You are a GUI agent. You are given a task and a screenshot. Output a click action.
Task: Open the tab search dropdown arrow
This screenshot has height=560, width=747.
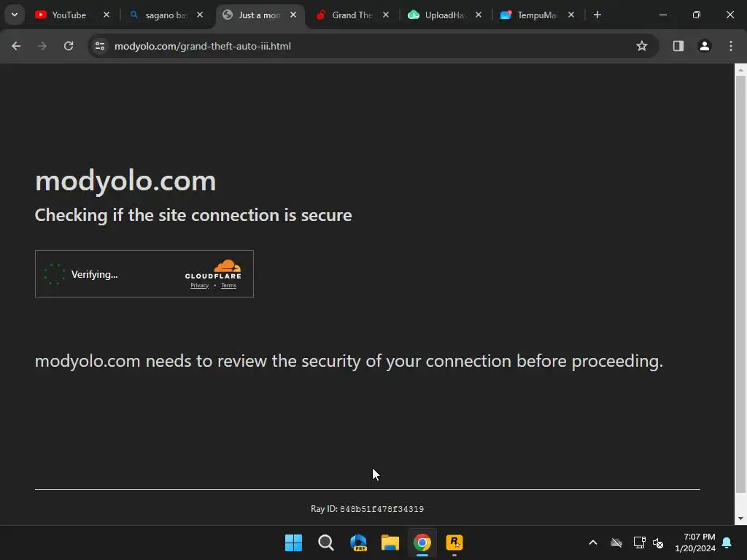click(15, 15)
